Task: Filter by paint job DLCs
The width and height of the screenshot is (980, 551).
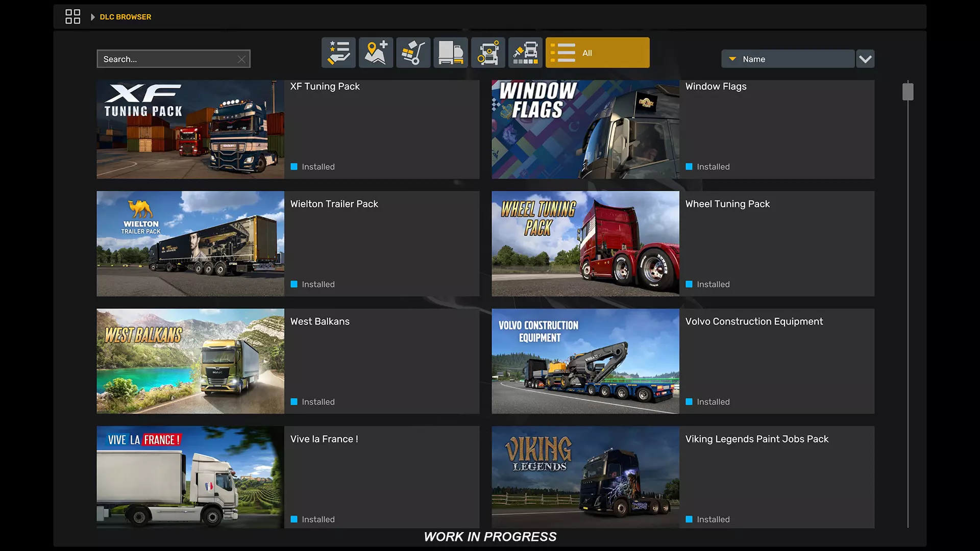Action: pyautogui.click(x=525, y=53)
